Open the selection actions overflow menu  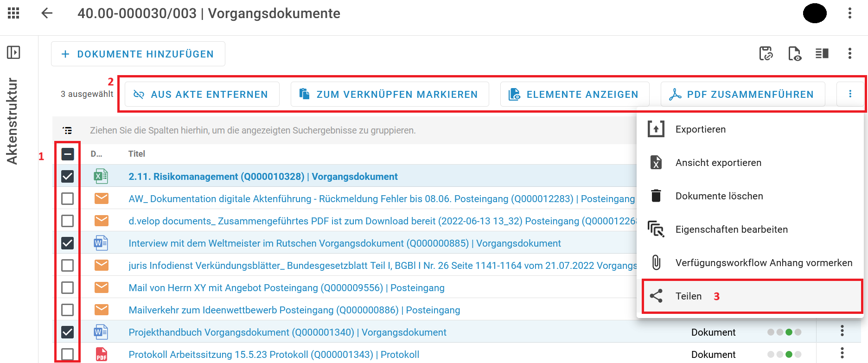tap(850, 94)
